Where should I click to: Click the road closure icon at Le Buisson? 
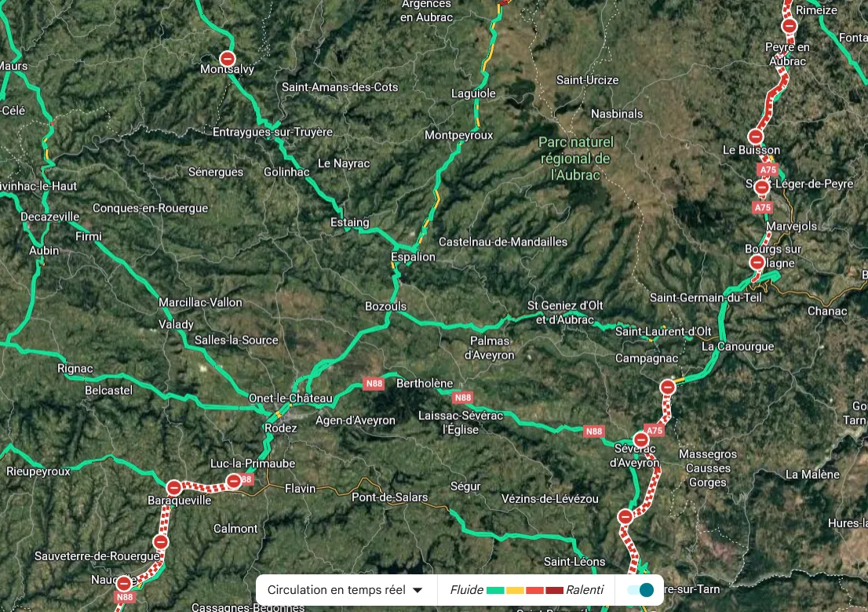756,136
